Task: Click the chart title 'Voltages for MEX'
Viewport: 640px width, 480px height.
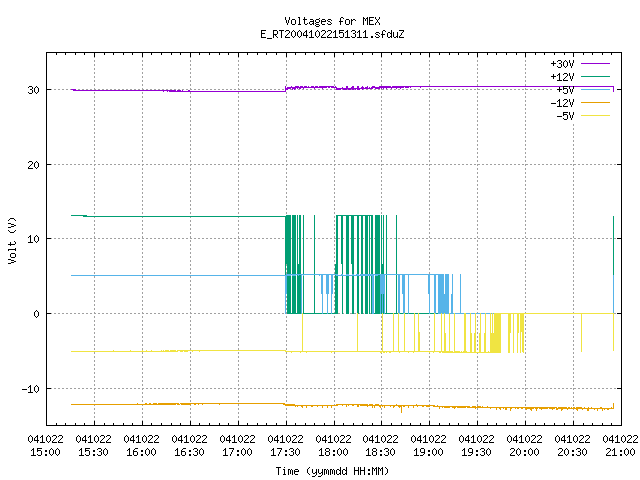Action: click(332, 21)
